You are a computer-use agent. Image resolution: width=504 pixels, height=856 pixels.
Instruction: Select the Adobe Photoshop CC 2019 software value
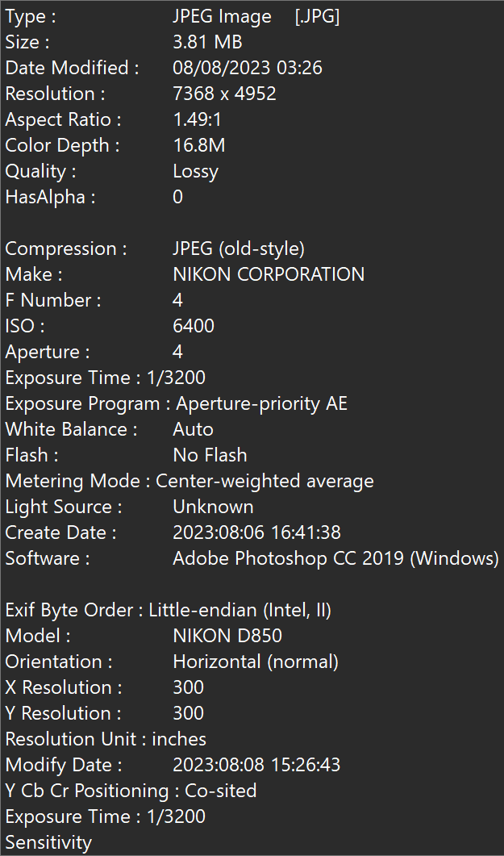[335, 558]
